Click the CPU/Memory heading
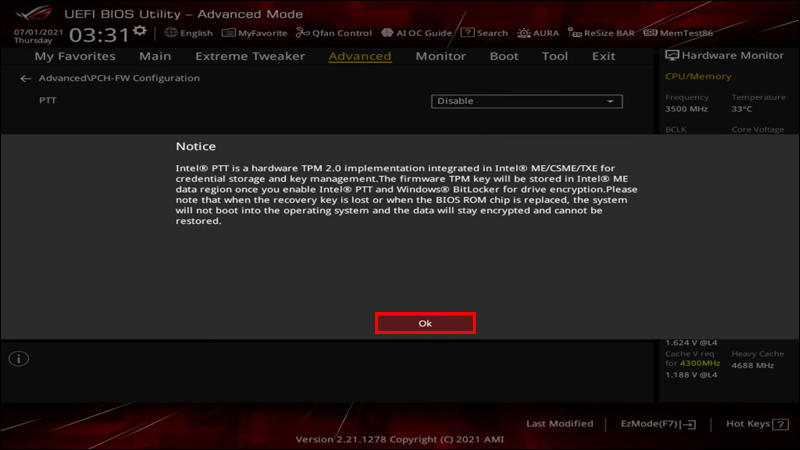Screen dimensions: 800x450 click(x=698, y=77)
